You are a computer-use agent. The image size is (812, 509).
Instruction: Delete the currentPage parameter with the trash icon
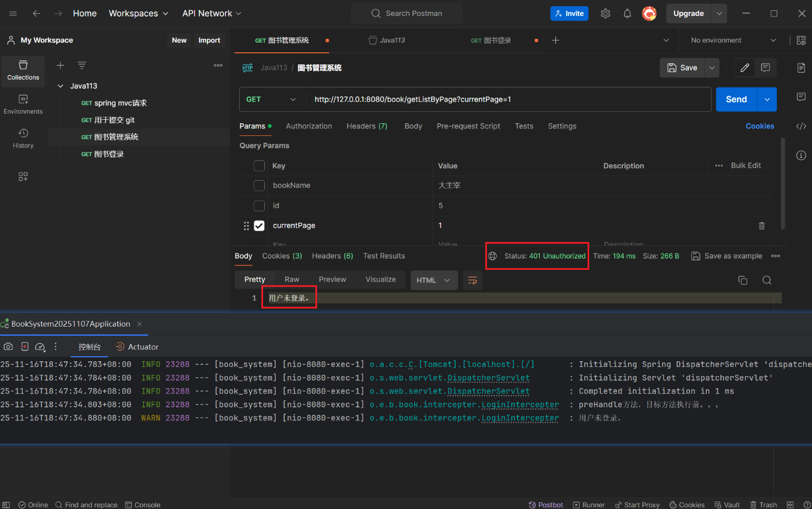tap(762, 226)
